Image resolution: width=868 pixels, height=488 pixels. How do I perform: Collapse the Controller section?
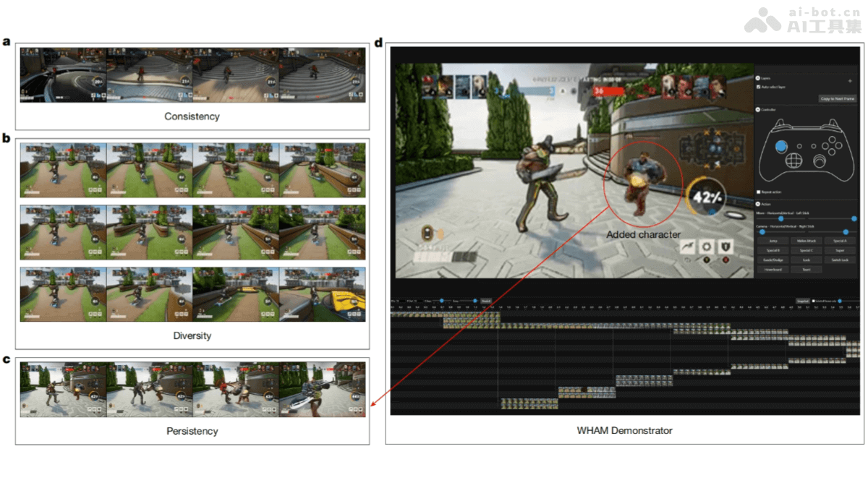(757, 110)
